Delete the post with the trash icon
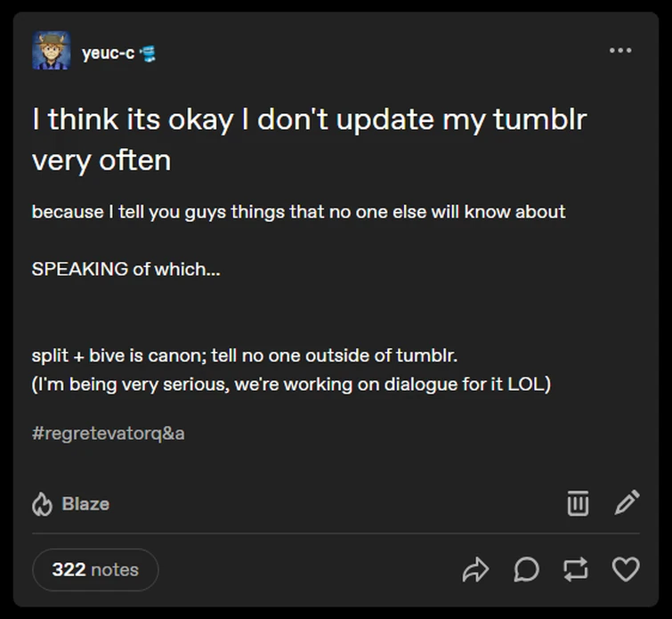This screenshot has width=672, height=619. (x=578, y=503)
